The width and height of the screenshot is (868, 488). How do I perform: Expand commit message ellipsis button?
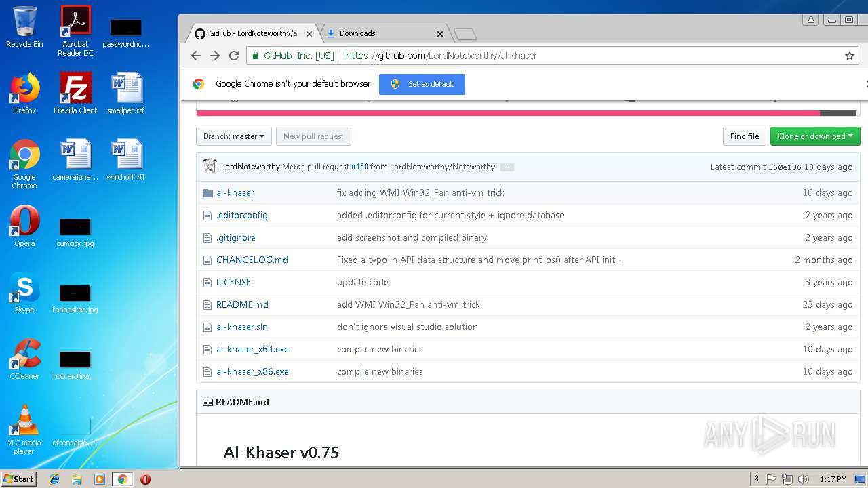[507, 167]
